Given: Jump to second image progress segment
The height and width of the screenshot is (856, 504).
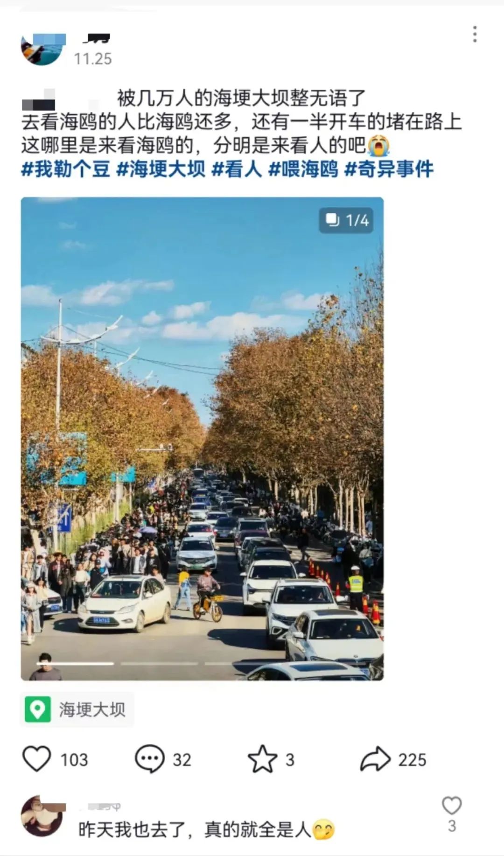Looking at the screenshot, I should coord(159,663).
